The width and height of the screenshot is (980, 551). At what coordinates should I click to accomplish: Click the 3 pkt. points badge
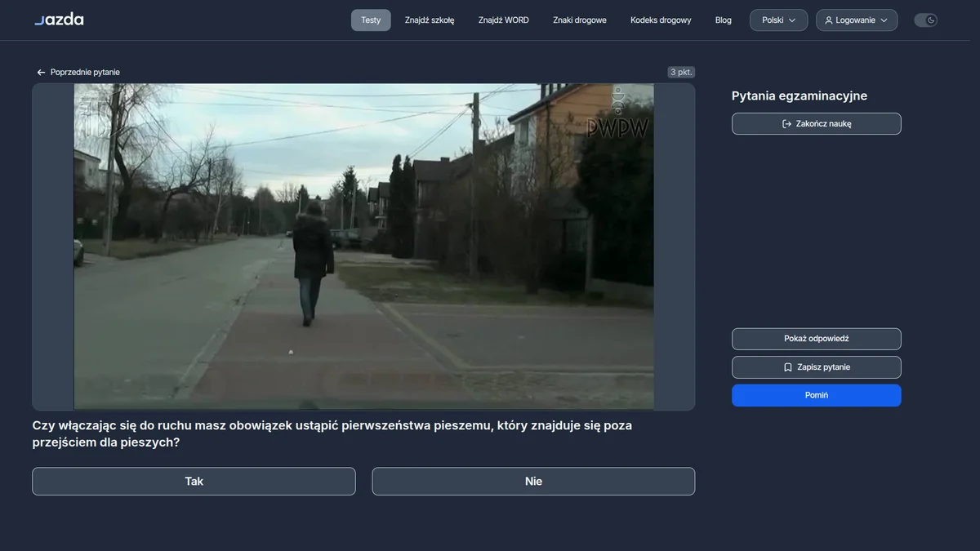[681, 73]
